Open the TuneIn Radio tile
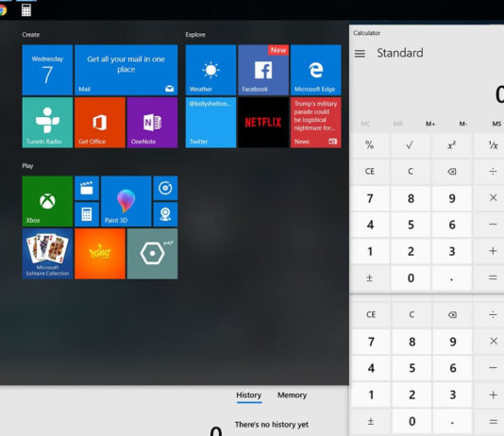The height and width of the screenshot is (436, 504). (x=47, y=123)
